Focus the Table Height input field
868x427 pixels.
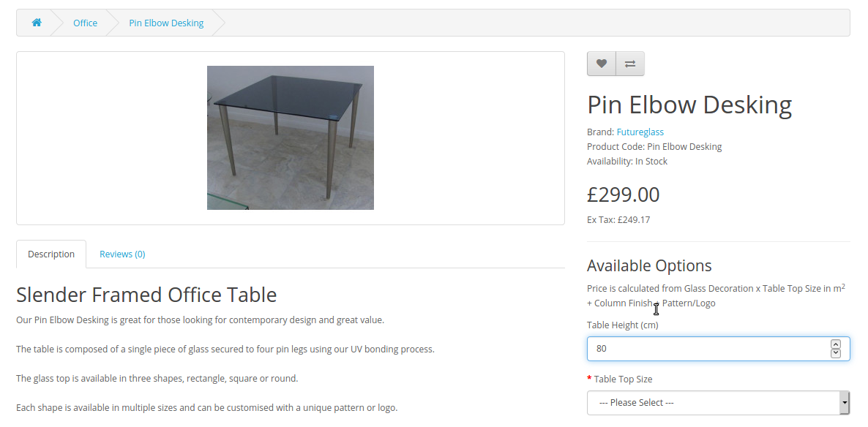pyautogui.click(x=708, y=349)
